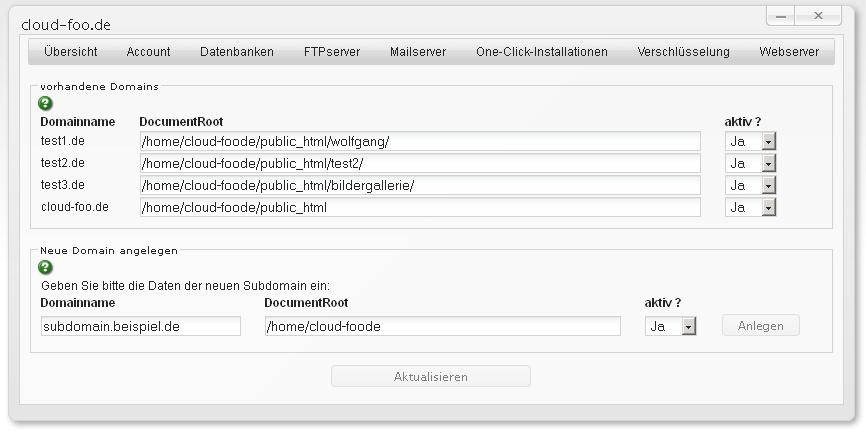Open the Verschlüsselung tab
This screenshot has width=866, height=431.
tap(683, 52)
